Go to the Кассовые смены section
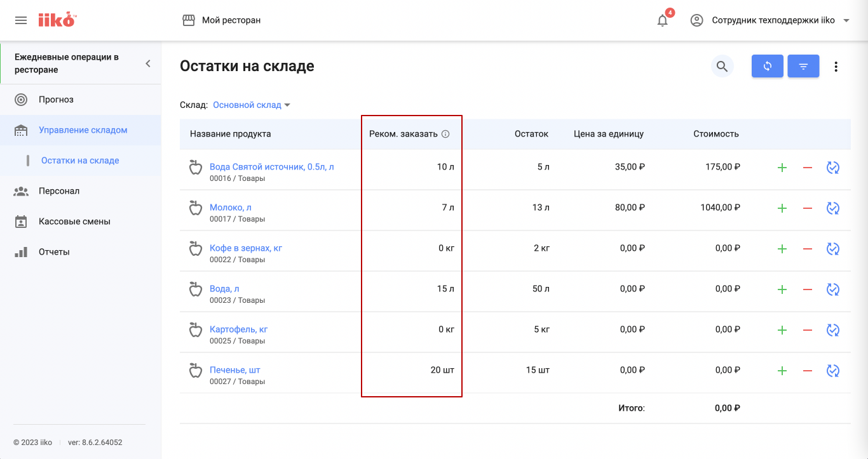 (x=74, y=222)
